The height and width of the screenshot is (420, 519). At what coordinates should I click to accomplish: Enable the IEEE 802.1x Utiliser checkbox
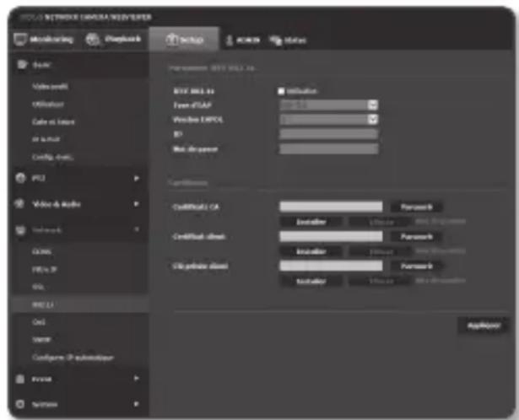(x=280, y=91)
